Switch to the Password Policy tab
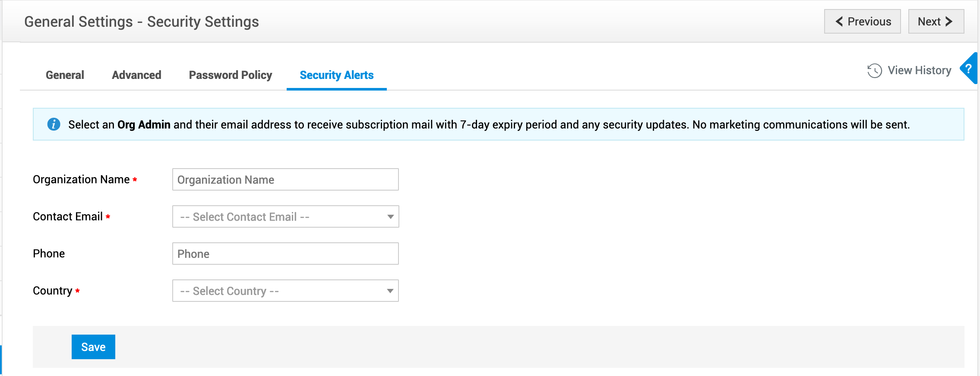Viewport: 980px width, 376px height. (230, 75)
